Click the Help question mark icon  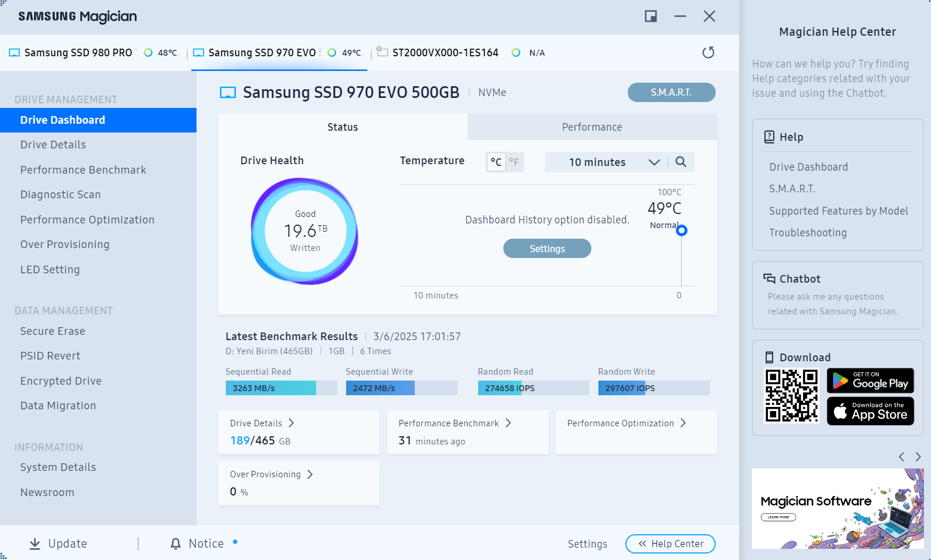(769, 137)
